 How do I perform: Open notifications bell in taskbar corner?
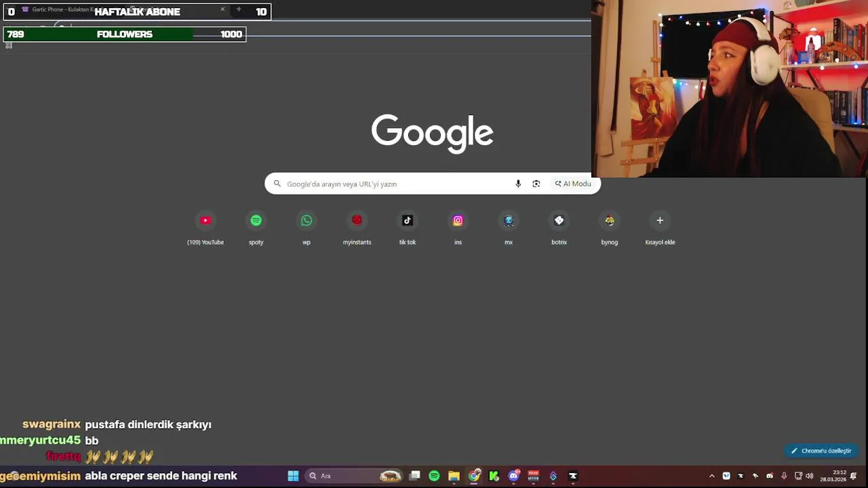854,476
